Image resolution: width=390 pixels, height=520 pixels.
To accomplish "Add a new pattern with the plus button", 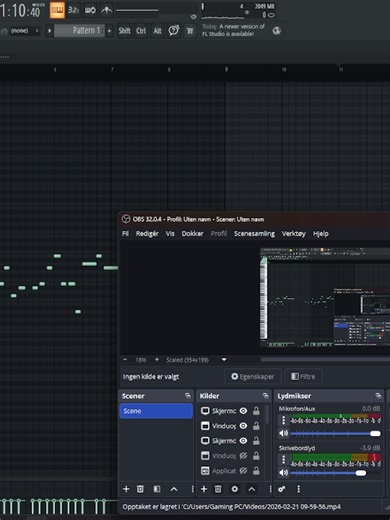I will (109, 31).
